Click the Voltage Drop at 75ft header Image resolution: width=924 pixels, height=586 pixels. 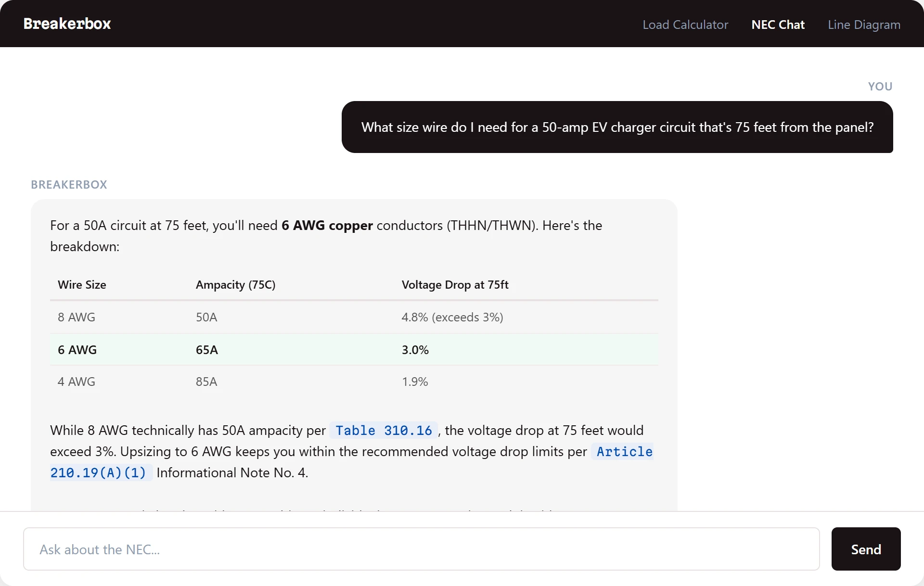point(455,284)
